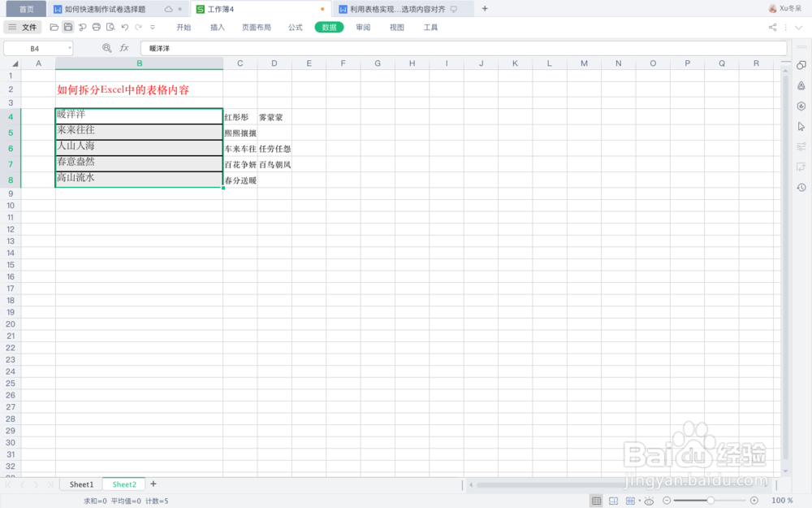Open the page layout view dropdown in status bar
812x508 pixels.
click(x=637, y=501)
